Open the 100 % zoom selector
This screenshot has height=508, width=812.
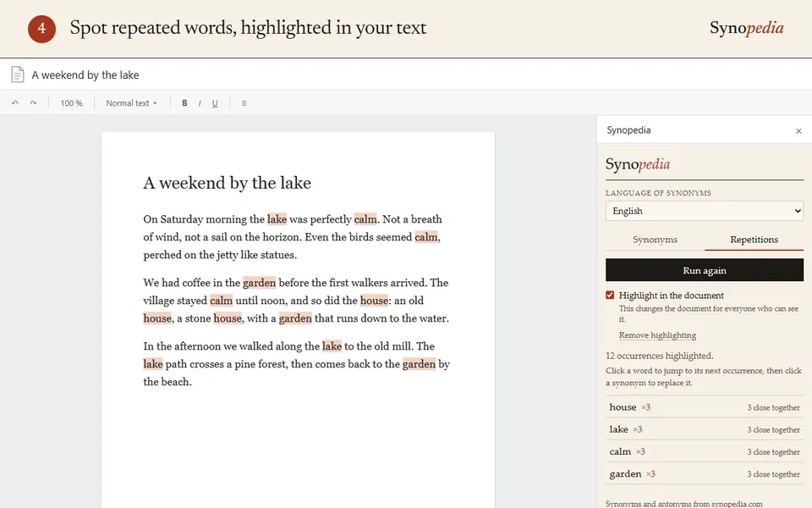pos(71,103)
